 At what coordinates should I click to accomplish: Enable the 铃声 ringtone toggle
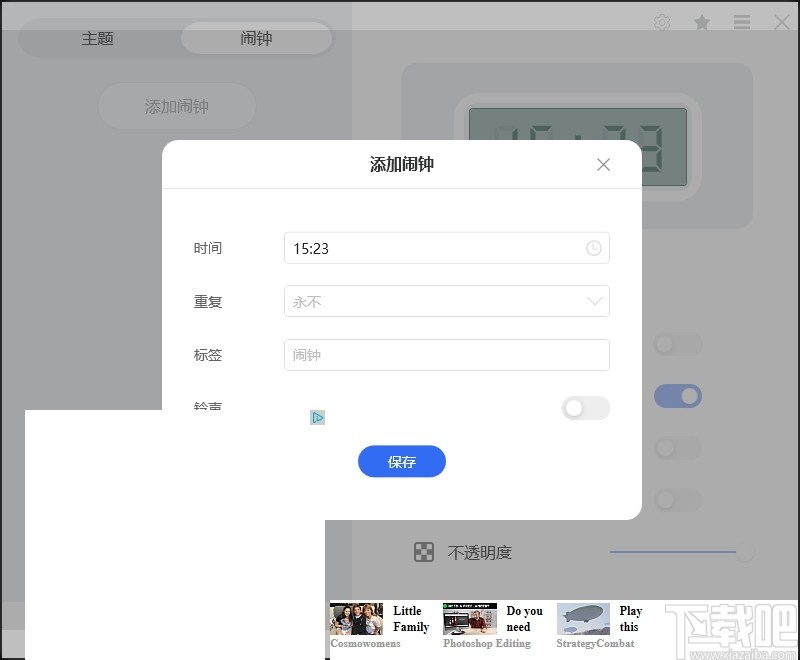[585, 408]
